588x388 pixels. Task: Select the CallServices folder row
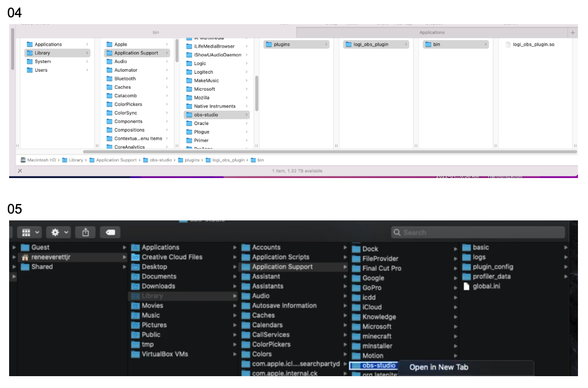tap(294, 335)
